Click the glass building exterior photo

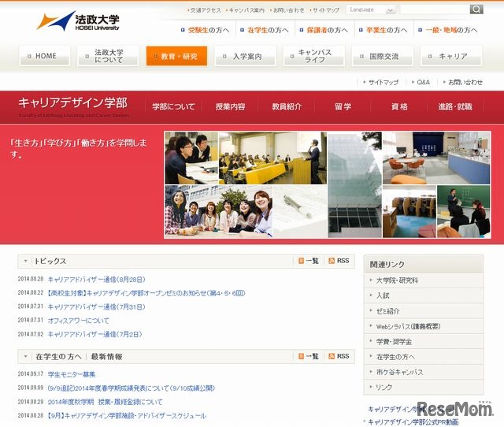tap(354, 185)
